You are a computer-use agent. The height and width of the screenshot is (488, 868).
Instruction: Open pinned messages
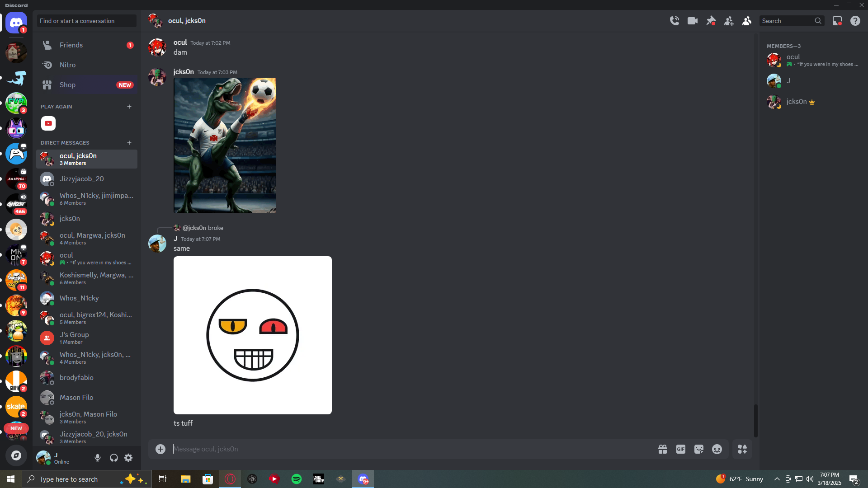pyautogui.click(x=711, y=21)
